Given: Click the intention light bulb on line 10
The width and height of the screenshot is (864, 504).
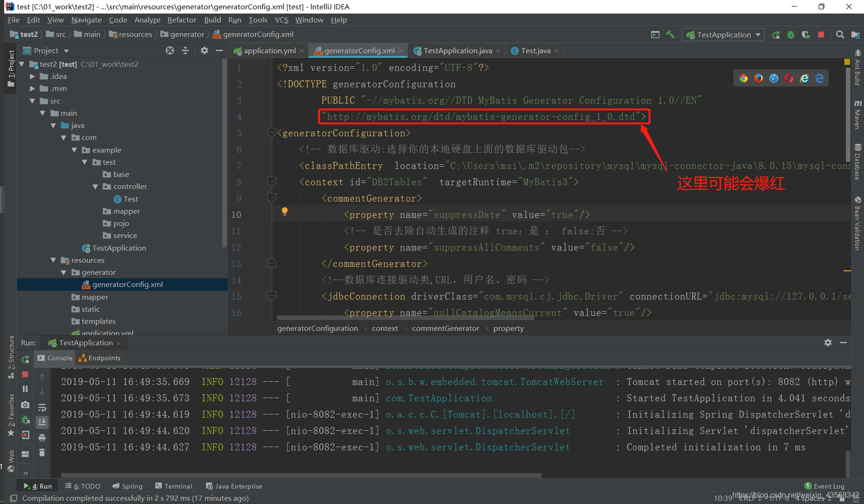Looking at the screenshot, I should 285,211.
